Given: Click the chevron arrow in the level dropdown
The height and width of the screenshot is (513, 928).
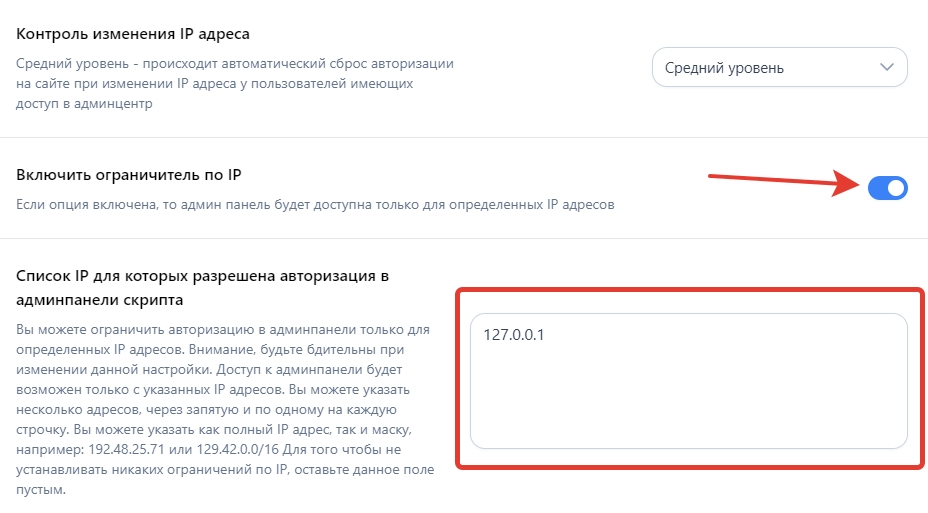Looking at the screenshot, I should [886, 68].
